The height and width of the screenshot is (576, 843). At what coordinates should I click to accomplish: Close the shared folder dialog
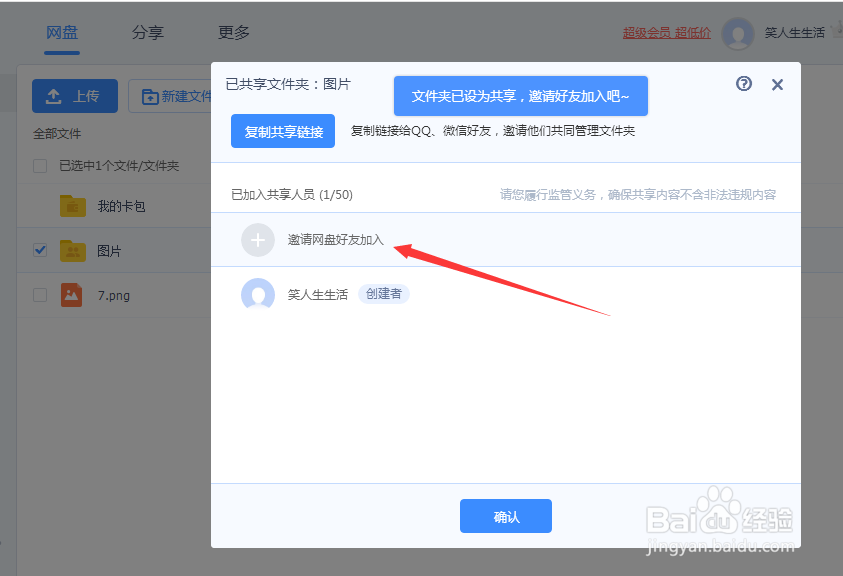click(777, 84)
